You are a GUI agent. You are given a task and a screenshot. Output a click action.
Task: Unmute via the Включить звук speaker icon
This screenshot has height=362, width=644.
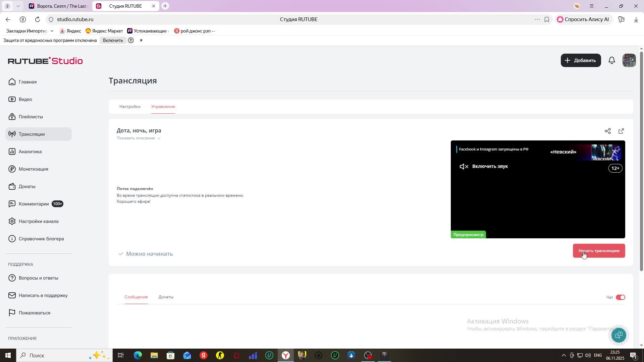tap(464, 167)
